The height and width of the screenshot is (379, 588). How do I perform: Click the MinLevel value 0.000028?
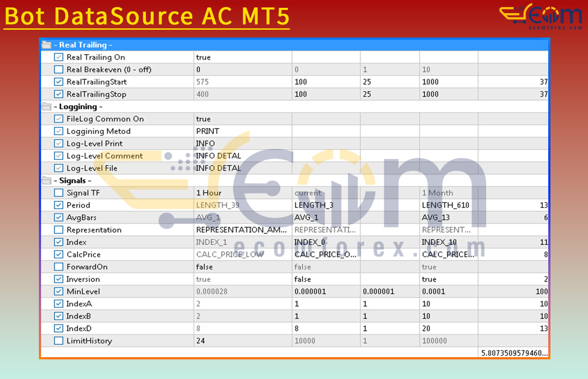tap(243, 291)
